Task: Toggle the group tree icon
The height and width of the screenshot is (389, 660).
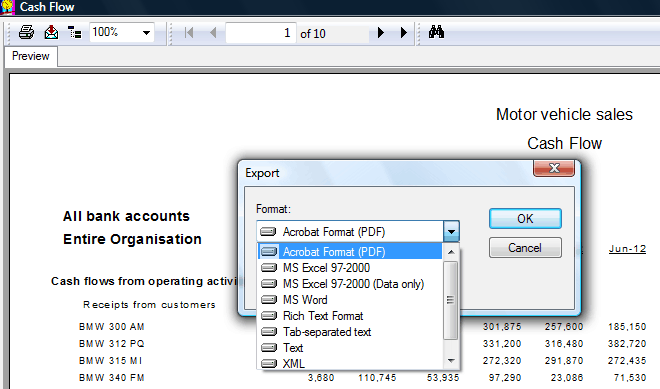Action: 75,32
